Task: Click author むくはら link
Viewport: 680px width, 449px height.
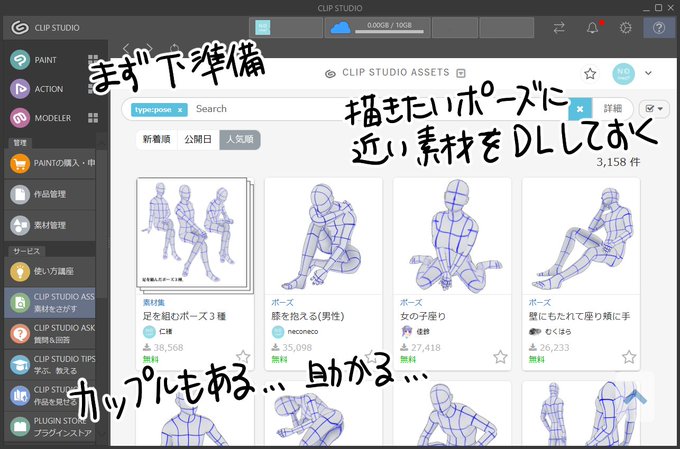Action: pos(558,332)
